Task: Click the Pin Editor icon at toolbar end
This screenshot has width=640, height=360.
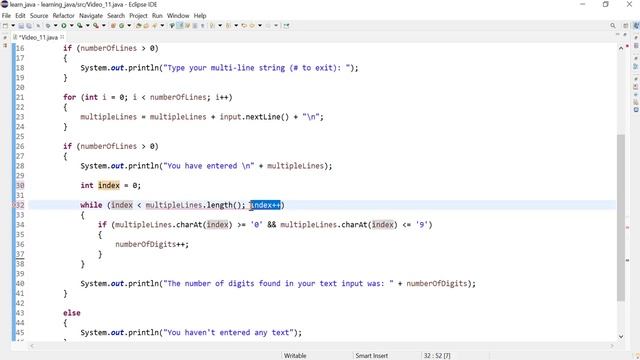Action: tap(287, 25)
